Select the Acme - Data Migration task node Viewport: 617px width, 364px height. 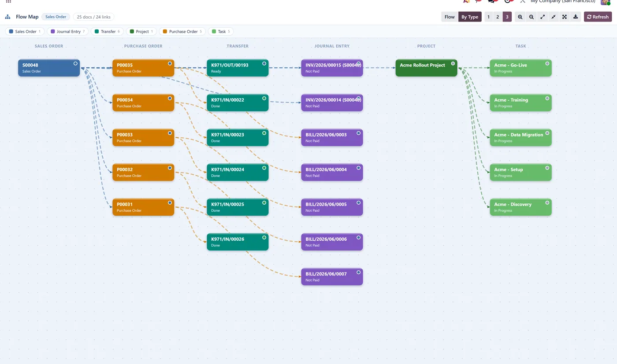[520, 137]
